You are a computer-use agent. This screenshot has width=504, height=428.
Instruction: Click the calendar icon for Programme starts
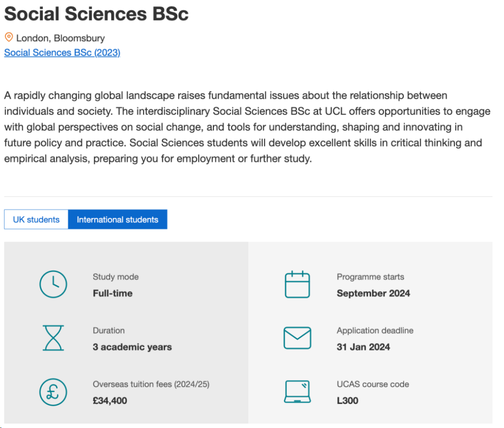click(297, 284)
